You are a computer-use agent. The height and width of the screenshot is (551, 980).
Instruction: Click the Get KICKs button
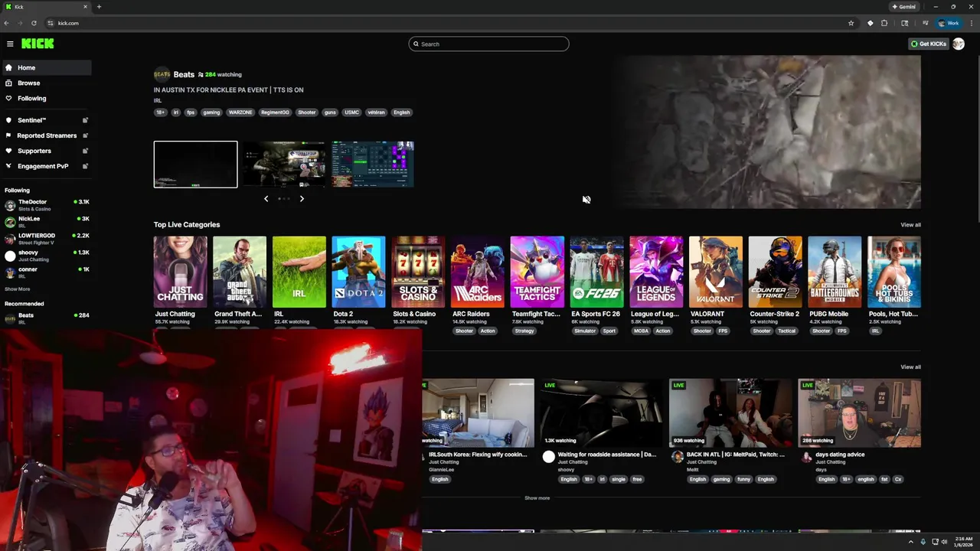click(928, 44)
